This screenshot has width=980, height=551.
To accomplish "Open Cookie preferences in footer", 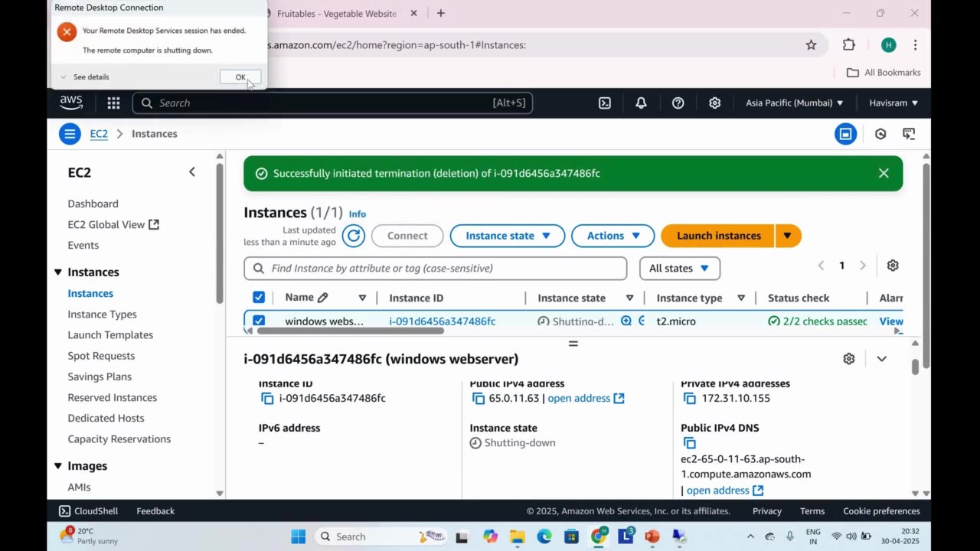I will coord(881,511).
